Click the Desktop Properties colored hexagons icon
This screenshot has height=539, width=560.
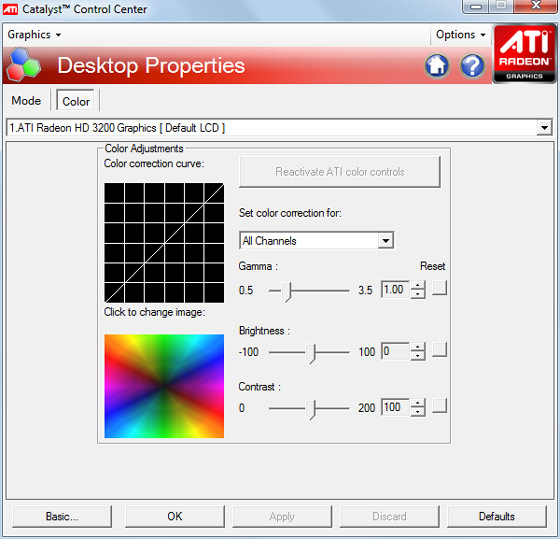point(24,65)
